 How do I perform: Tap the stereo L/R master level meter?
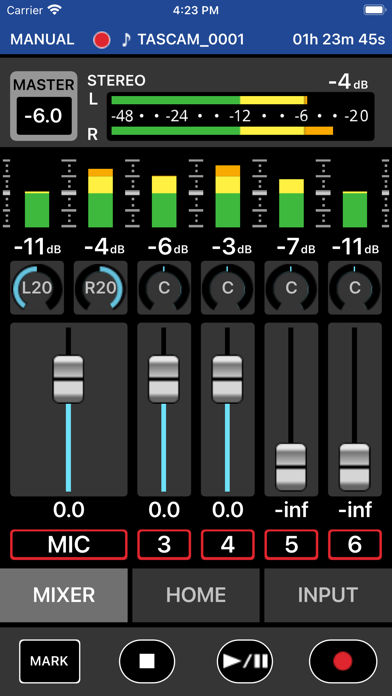(x=241, y=116)
